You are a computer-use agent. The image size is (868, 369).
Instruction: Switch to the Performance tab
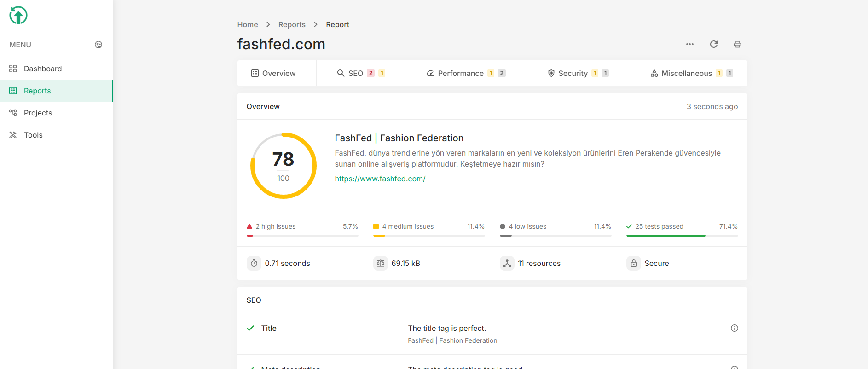[x=466, y=73]
